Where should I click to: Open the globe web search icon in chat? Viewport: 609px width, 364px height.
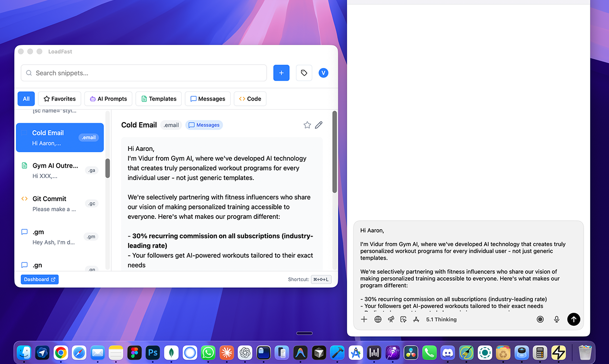[x=378, y=319]
